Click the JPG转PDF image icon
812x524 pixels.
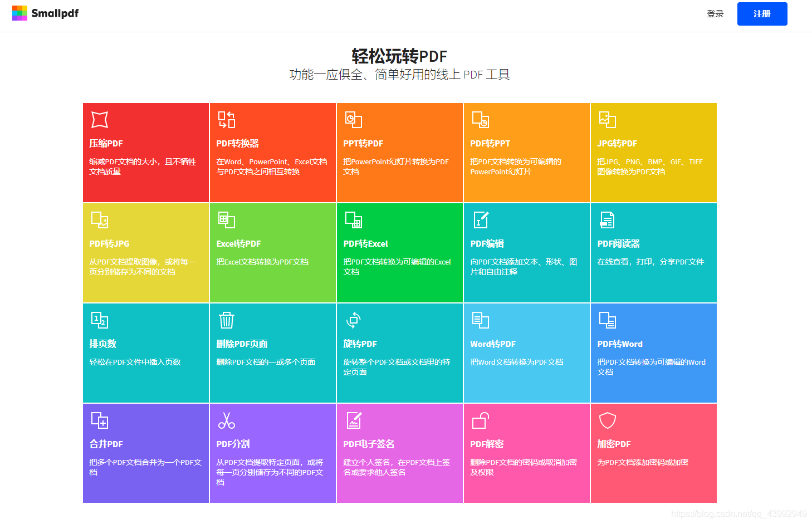(608, 120)
